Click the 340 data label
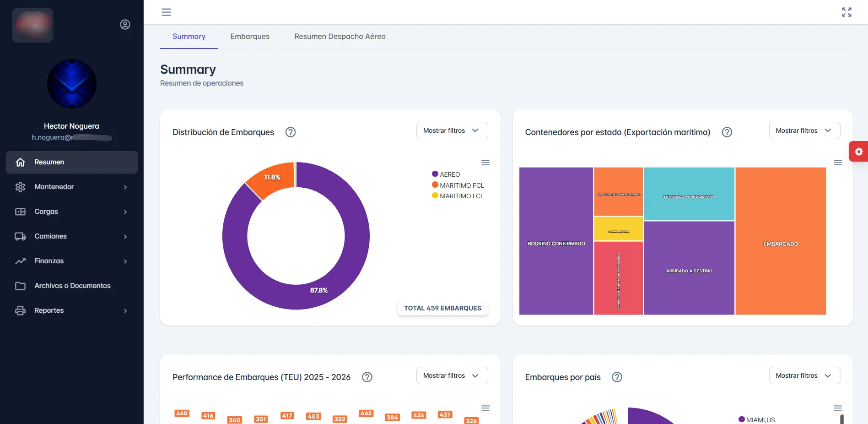868x424 pixels. click(x=234, y=420)
